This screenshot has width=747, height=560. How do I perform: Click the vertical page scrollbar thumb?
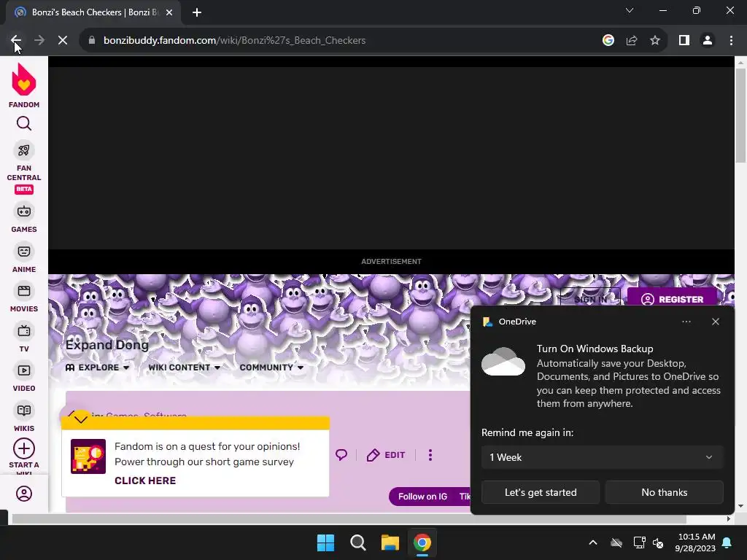(740, 114)
